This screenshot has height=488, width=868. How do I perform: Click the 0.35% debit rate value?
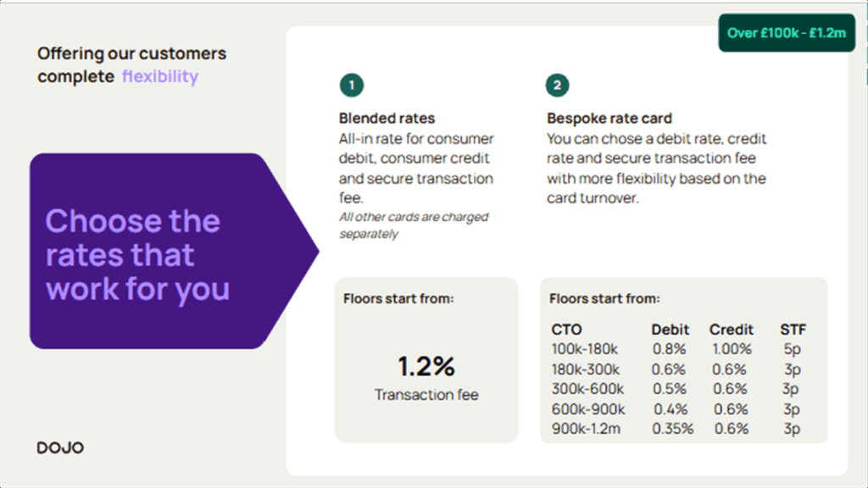(672, 429)
